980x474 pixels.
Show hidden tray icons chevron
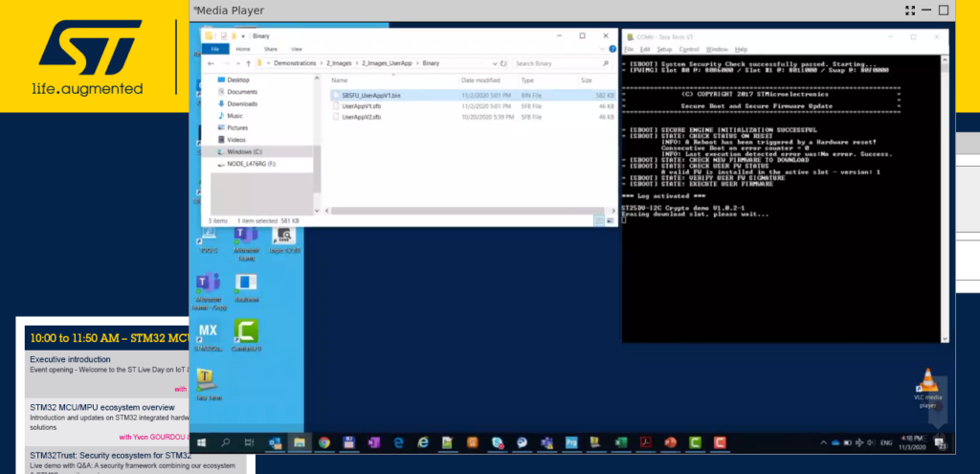(823, 442)
